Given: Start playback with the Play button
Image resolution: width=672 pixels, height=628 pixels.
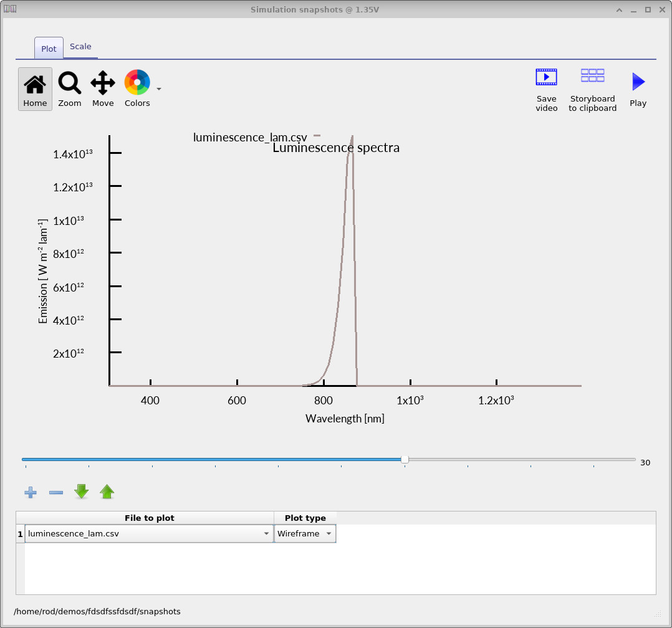Looking at the screenshot, I should coord(638,89).
